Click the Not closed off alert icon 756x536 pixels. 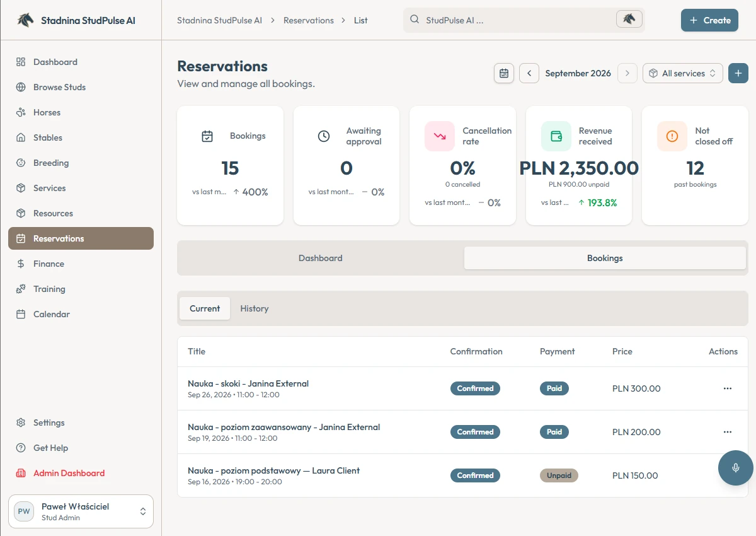pos(672,136)
